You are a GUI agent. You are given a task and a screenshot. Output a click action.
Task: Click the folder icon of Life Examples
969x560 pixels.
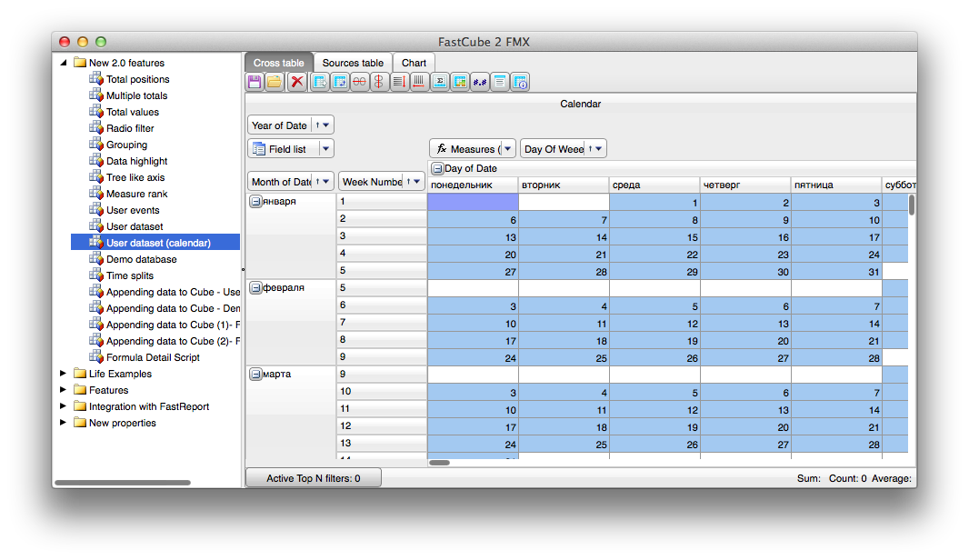click(x=80, y=374)
